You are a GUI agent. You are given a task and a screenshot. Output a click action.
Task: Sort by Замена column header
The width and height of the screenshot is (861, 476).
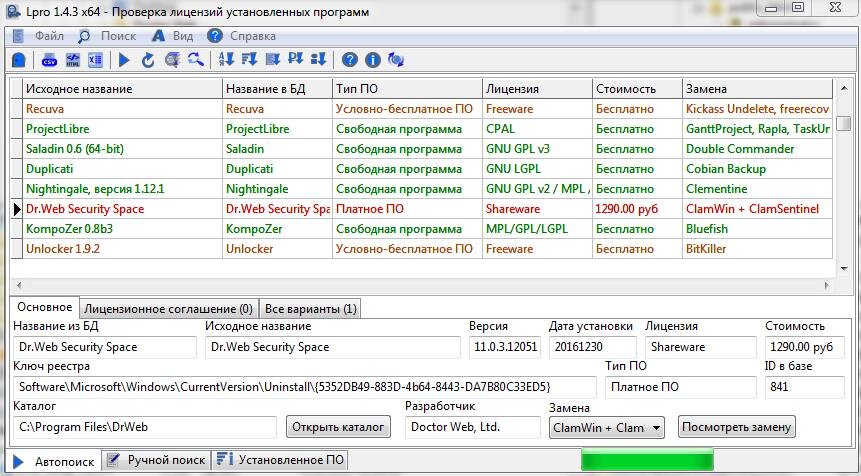757,89
